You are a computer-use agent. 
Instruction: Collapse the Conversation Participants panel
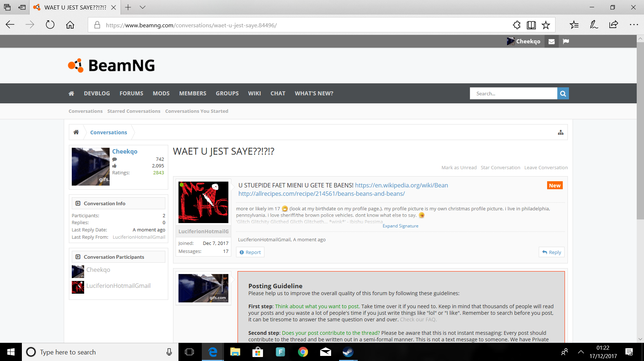[x=78, y=257]
